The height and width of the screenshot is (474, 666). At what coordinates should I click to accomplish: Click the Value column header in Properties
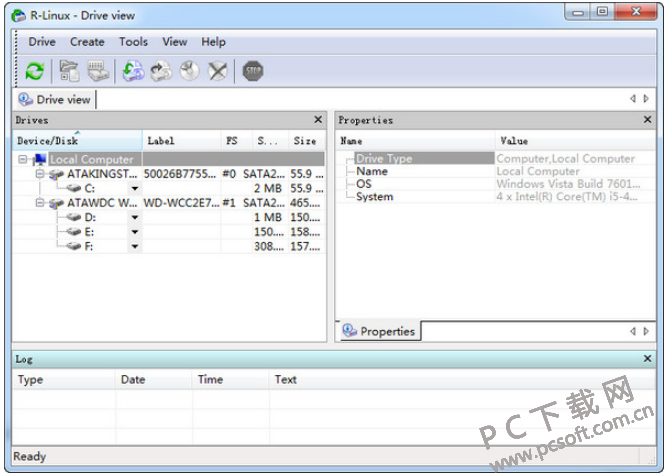575,141
